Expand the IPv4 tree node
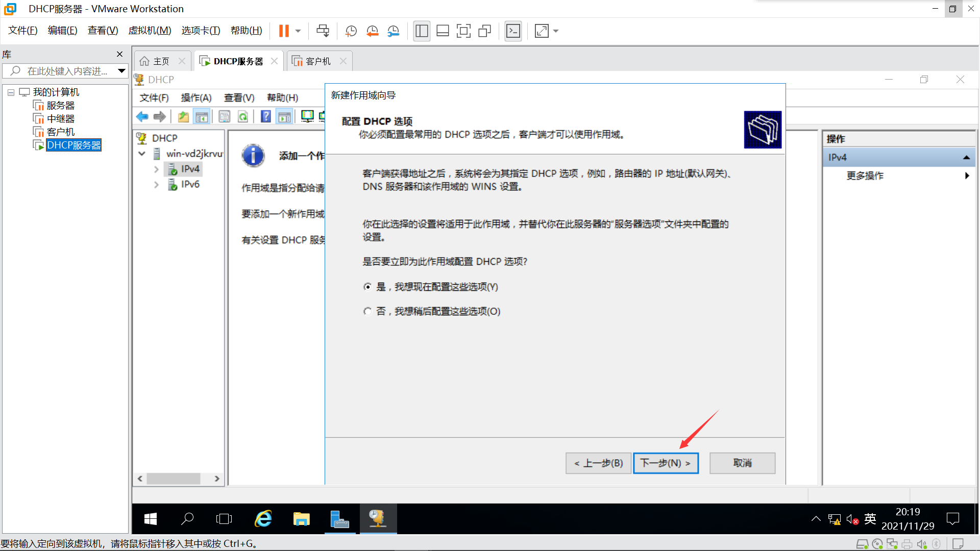Image resolution: width=980 pixels, height=551 pixels. tap(156, 169)
